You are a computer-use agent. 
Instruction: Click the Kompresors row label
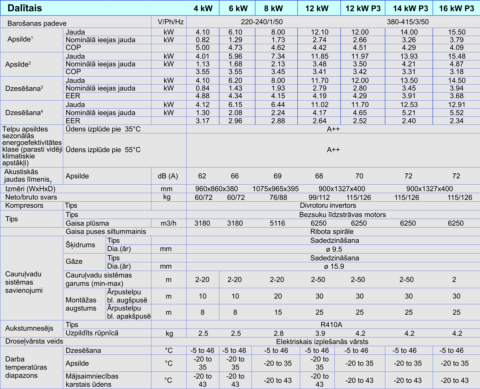[24, 205]
